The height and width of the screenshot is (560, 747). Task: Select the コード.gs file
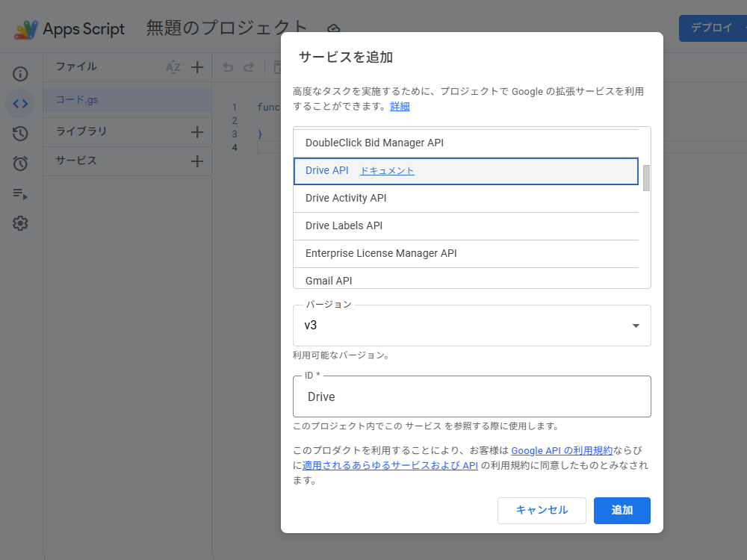[128, 100]
